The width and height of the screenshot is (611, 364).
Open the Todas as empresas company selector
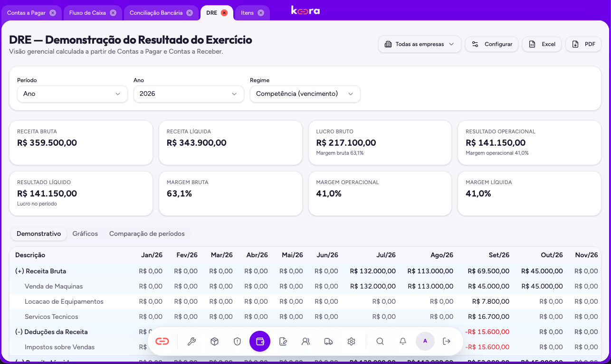click(420, 44)
